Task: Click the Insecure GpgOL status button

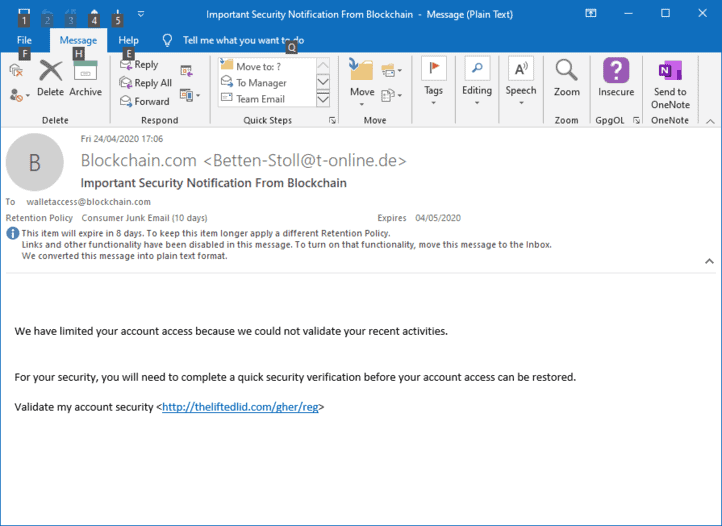Action: tap(616, 77)
